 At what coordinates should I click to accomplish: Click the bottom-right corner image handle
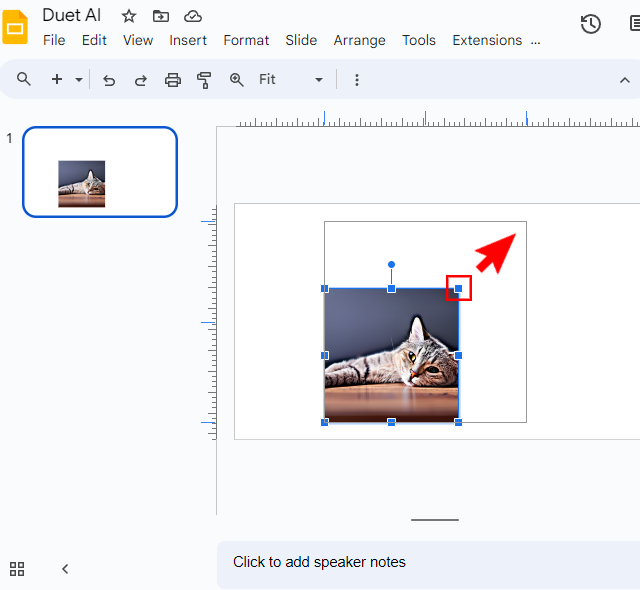pyautogui.click(x=458, y=422)
